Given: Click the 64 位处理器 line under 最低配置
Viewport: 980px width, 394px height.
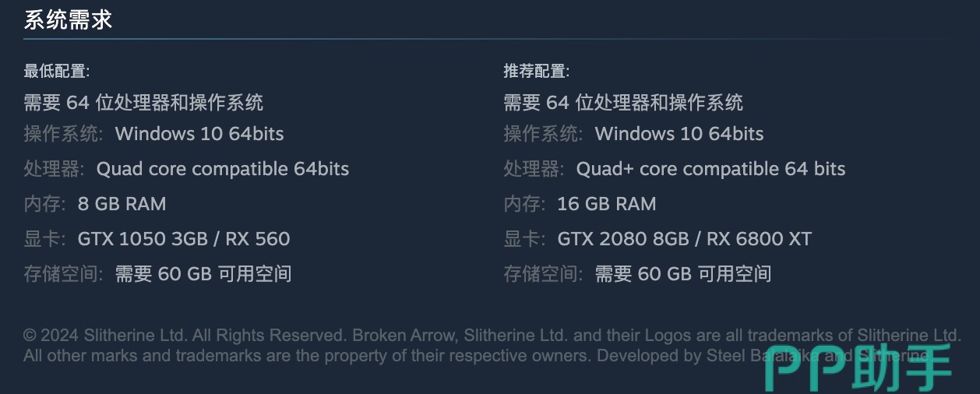Looking at the screenshot, I should point(143,102).
